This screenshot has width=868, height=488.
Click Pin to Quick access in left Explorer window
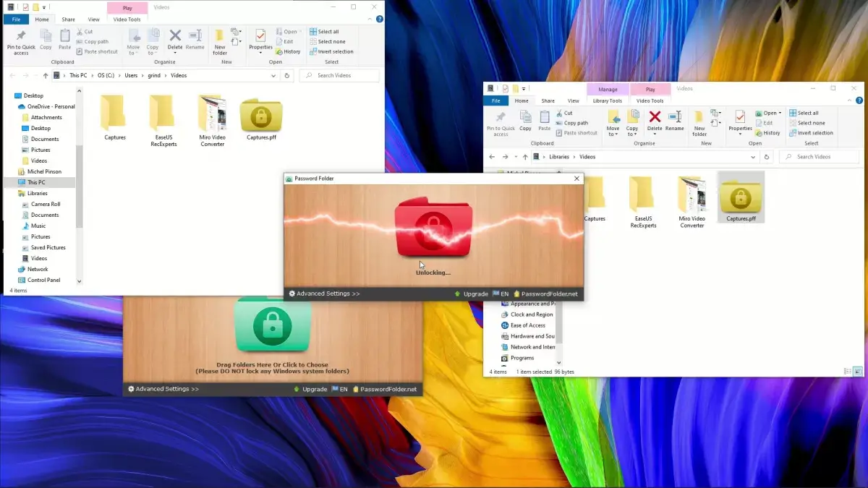(21, 42)
